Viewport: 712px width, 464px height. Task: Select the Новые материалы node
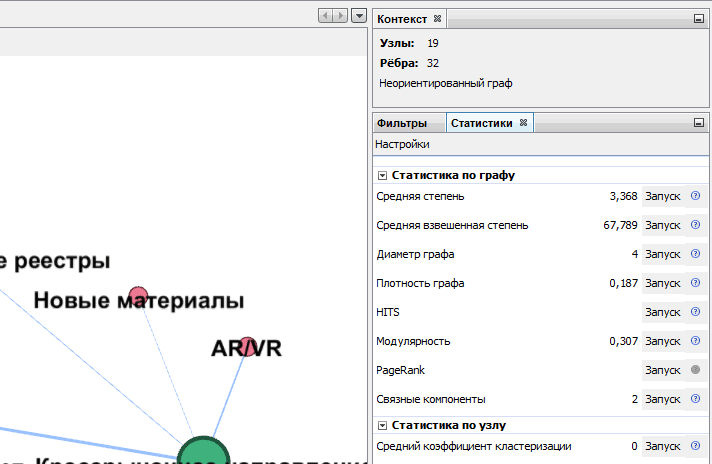138,296
